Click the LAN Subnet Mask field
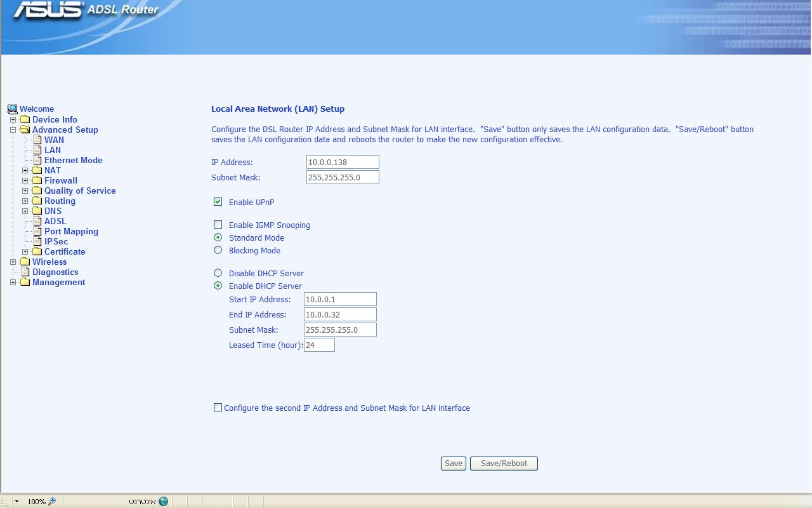Viewport: 812px width, 508px height. 343,177
